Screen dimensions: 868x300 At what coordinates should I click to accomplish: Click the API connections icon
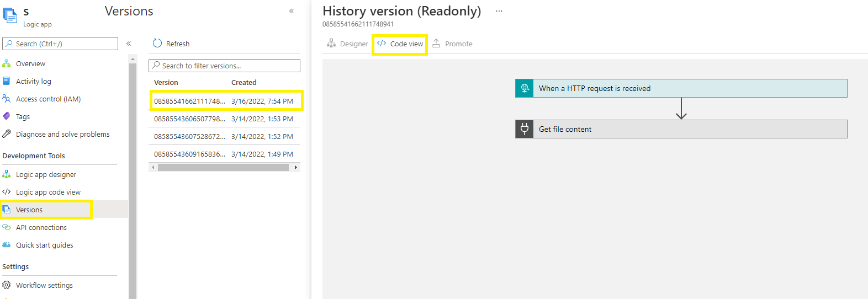coord(7,227)
